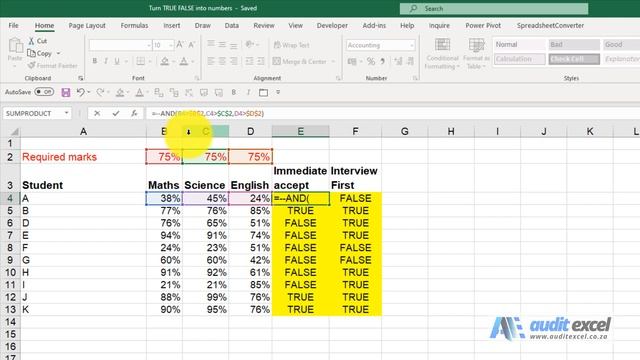Apply the Check Cell style
Screen dimensions: 640x360
[x=574, y=59]
